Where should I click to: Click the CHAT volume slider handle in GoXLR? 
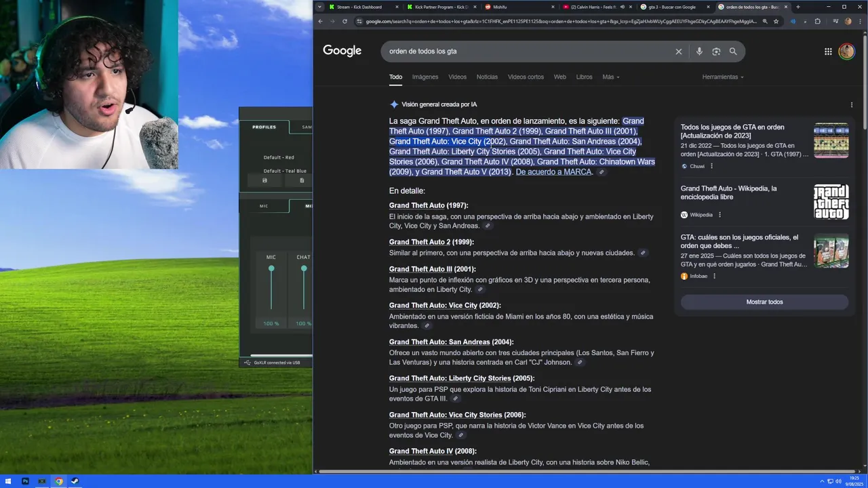(304, 269)
